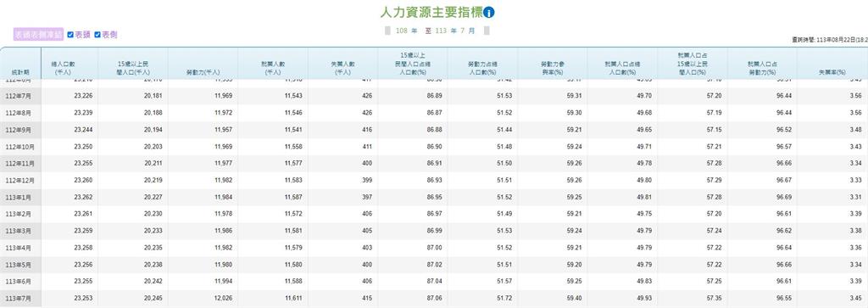Select the 15歲以上民間人口占總人口數(%) header
The width and height of the screenshot is (868, 308).
click(x=413, y=64)
